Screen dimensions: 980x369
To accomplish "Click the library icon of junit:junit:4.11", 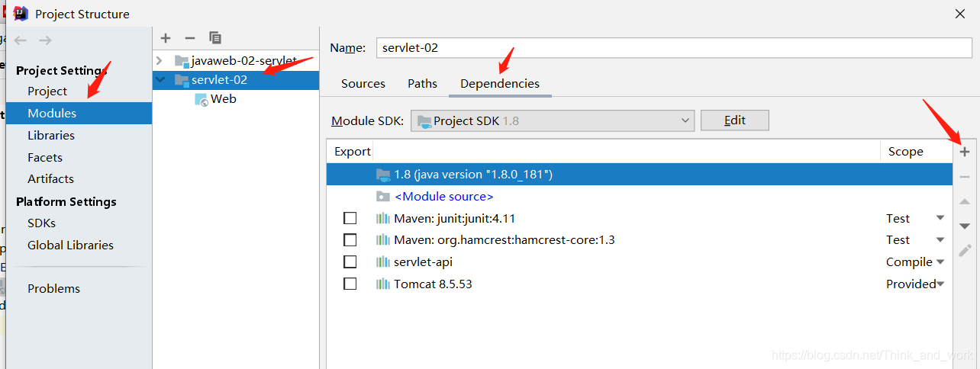I will (x=383, y=218).
